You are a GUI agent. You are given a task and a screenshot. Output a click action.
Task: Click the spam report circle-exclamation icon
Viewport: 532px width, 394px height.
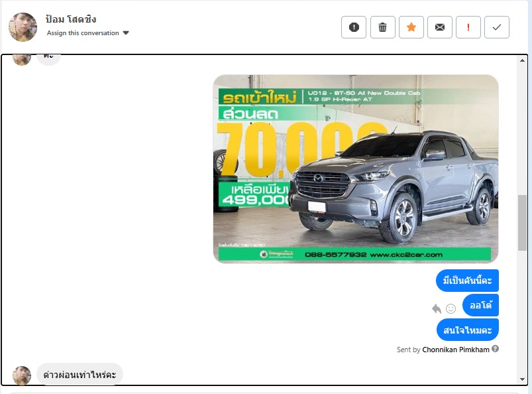click(354, 27)
